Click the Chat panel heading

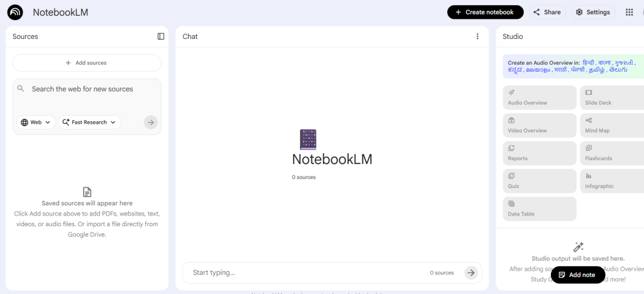coord(190,36)
